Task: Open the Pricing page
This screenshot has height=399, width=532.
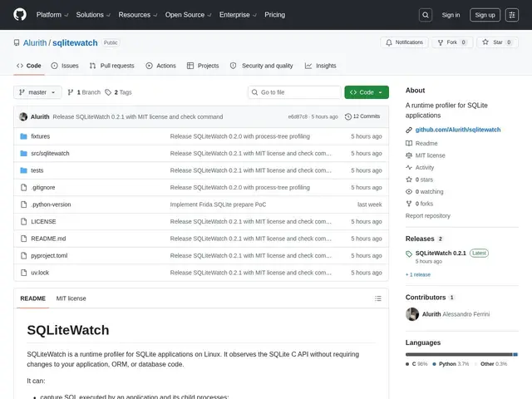Action: pyautogui.click(x=275, y=15)
